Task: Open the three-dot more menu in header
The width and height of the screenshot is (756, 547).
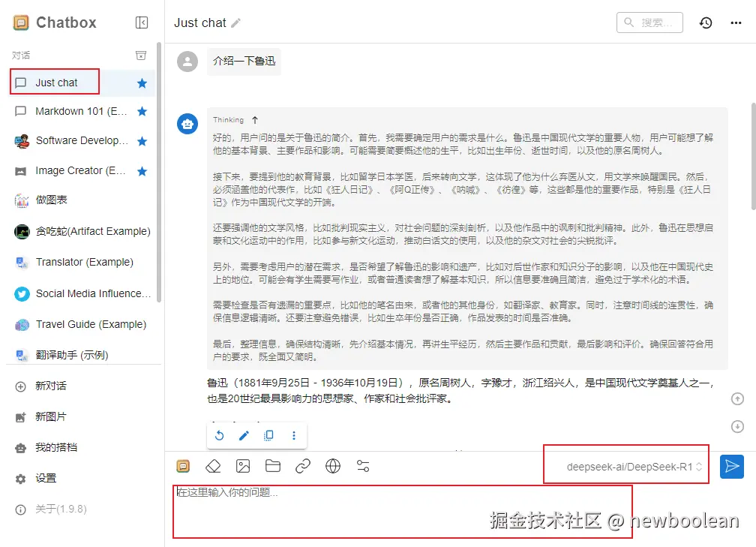Action: [736, 23]
